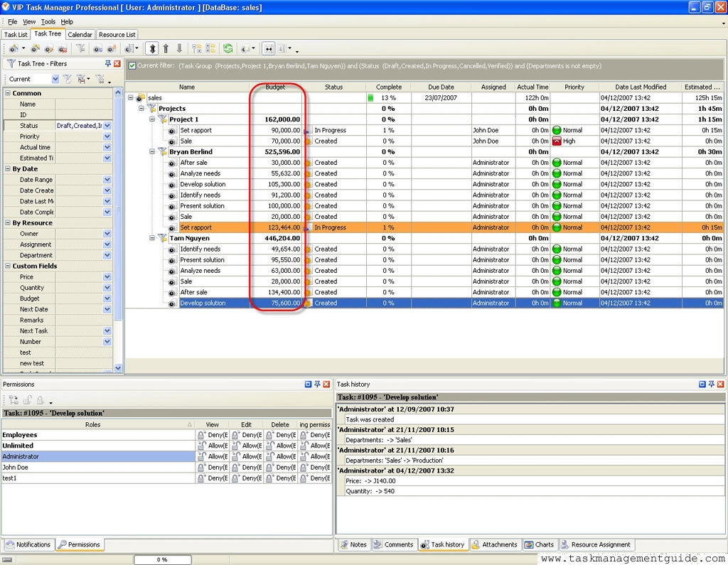Switch to the Task List tab
728x565 pixels.
point(16,34)
